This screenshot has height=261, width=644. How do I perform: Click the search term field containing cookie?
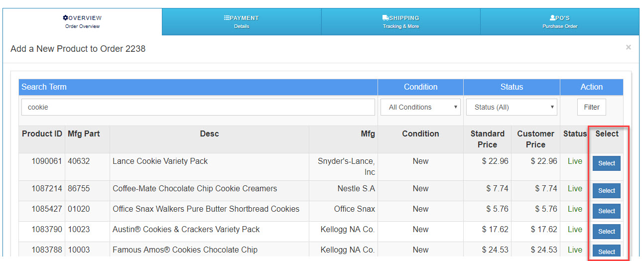pos(198,107)
